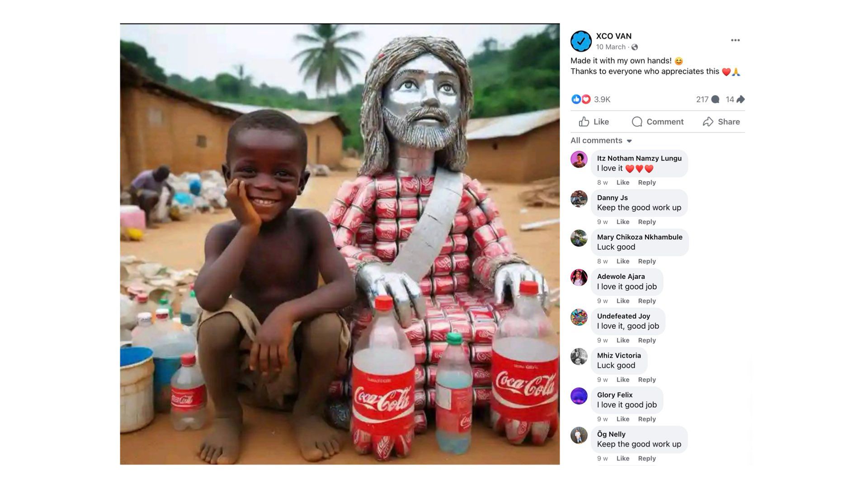Click the 10 March post date
This screenshot has height=488, width=868.
click(x=610, y=47)
